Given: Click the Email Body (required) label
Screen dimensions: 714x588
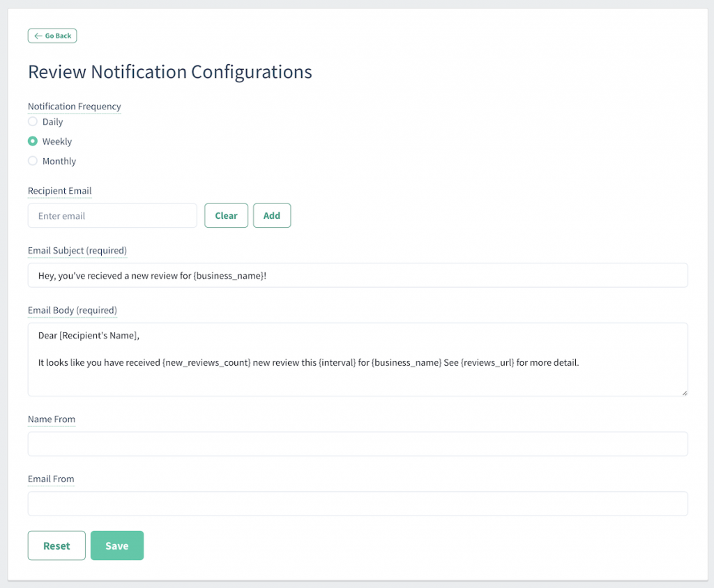Looking at the screenshot, I should coord(72,311).
